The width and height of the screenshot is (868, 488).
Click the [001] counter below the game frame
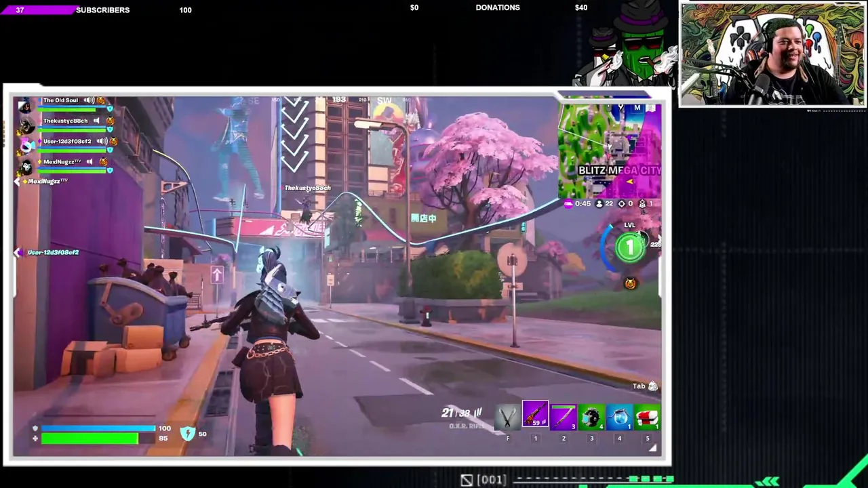click(492, 480)
